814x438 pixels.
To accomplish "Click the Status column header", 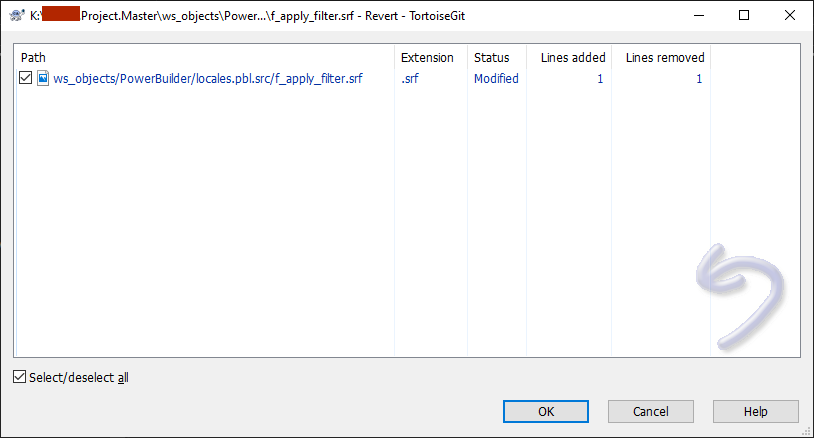I will click(x=491, y=58).
